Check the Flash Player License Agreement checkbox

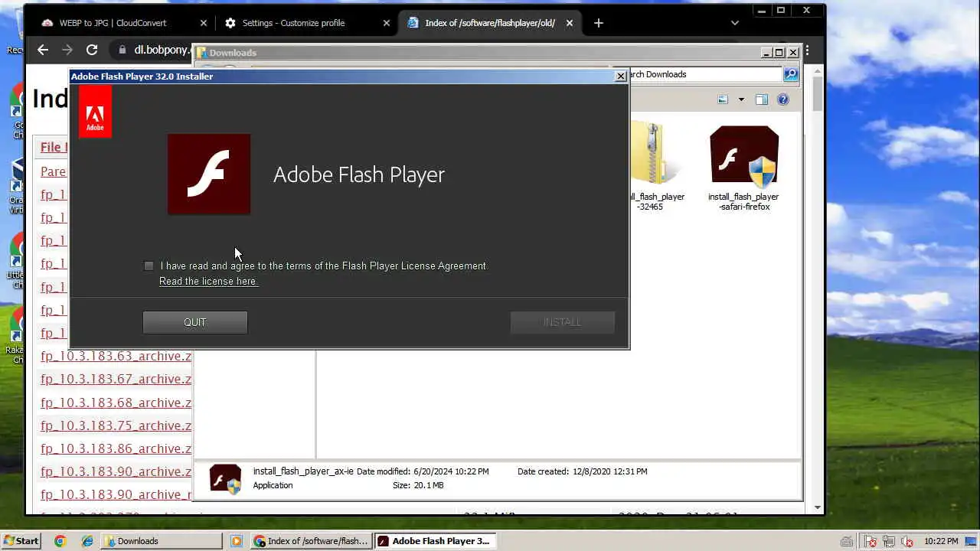(x=149, y=266)
